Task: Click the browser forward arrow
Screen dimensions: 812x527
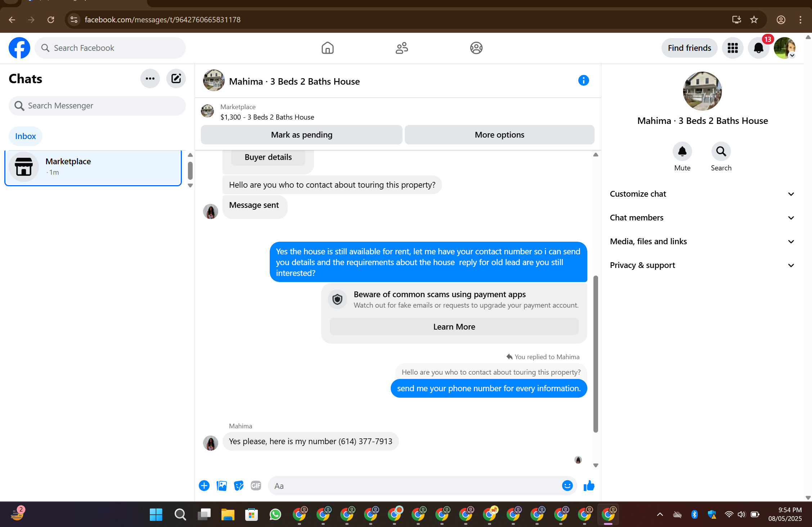Action: coord(31,19)
